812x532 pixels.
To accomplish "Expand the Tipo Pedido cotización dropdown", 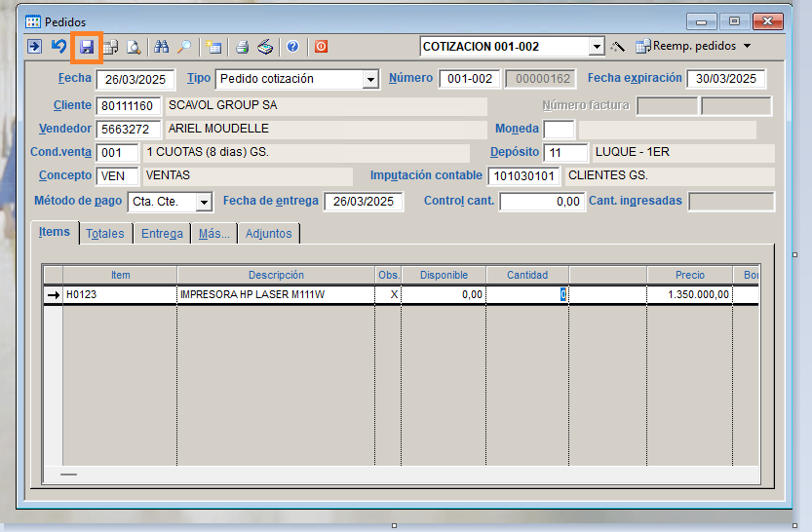I will [x=370, y=80].
